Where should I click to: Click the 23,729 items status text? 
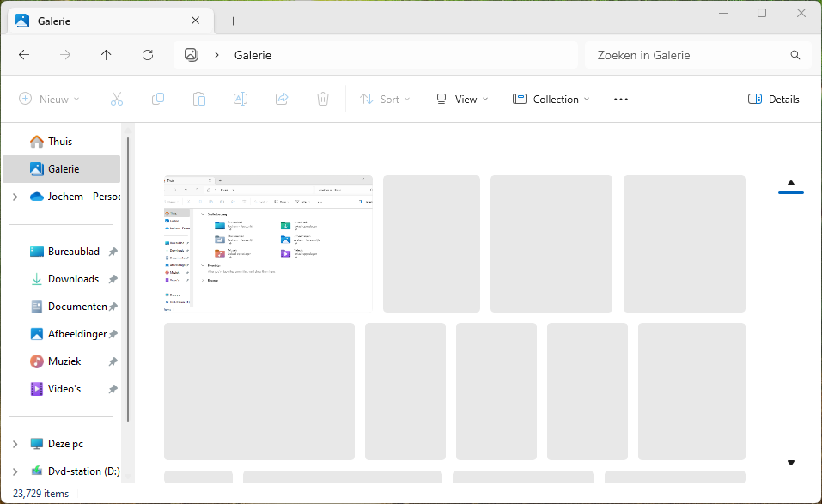click(x=41, y=494)
